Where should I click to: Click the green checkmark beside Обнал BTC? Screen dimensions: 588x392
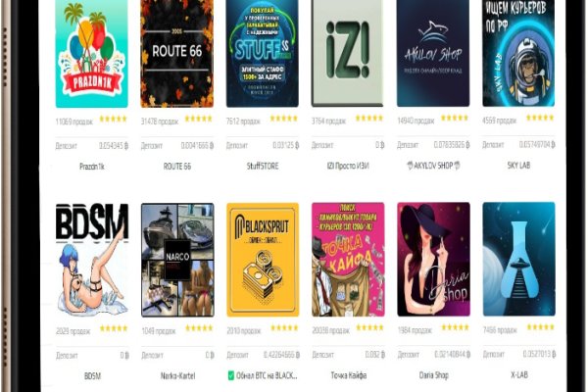[231, 375]
